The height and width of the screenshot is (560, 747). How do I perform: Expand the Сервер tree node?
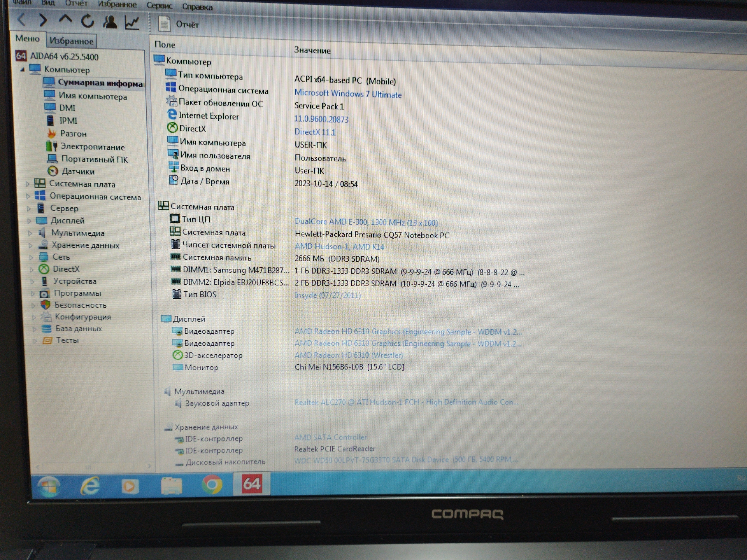[28, 208]
